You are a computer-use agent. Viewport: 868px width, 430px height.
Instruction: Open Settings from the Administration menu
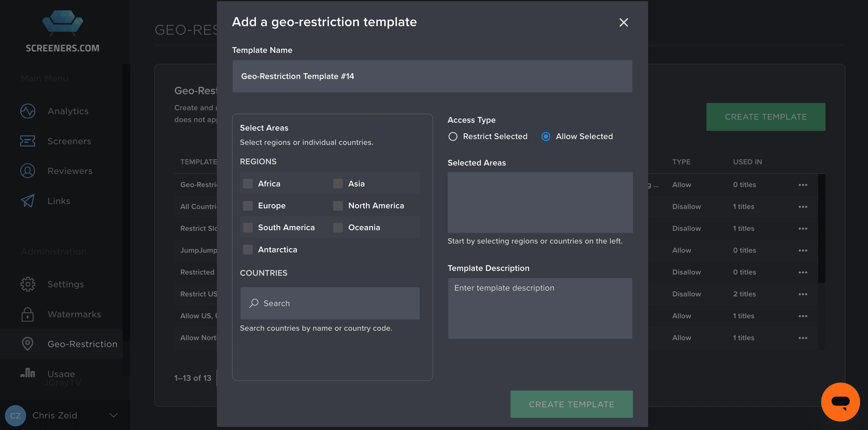tap(66, 284)
